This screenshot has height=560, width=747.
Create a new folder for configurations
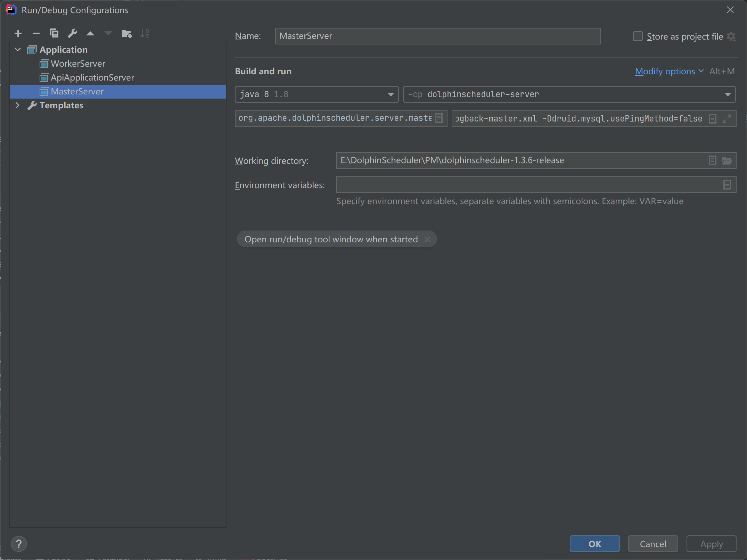click(127, 33)
